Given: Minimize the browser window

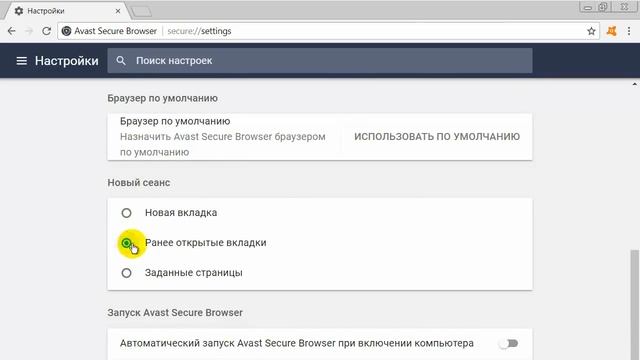Looking at the screenshot, I should (x=588, y=7).
